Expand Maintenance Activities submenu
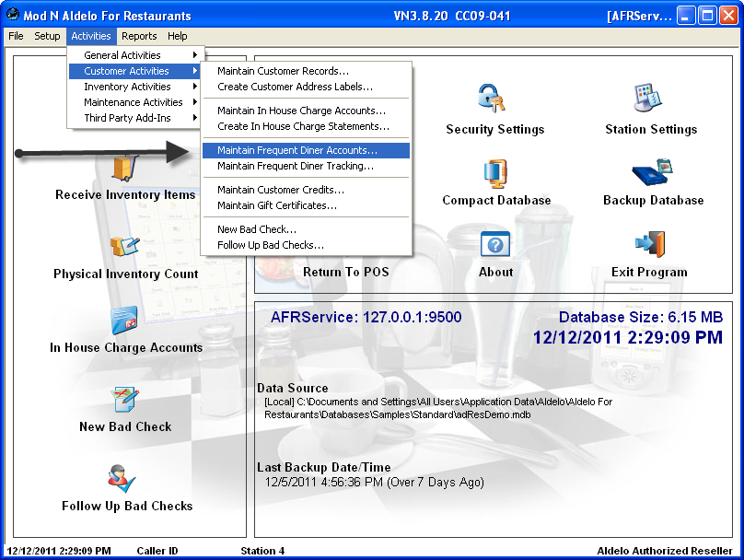Screen dimensions: 744x560 click(x=135, y=102)
